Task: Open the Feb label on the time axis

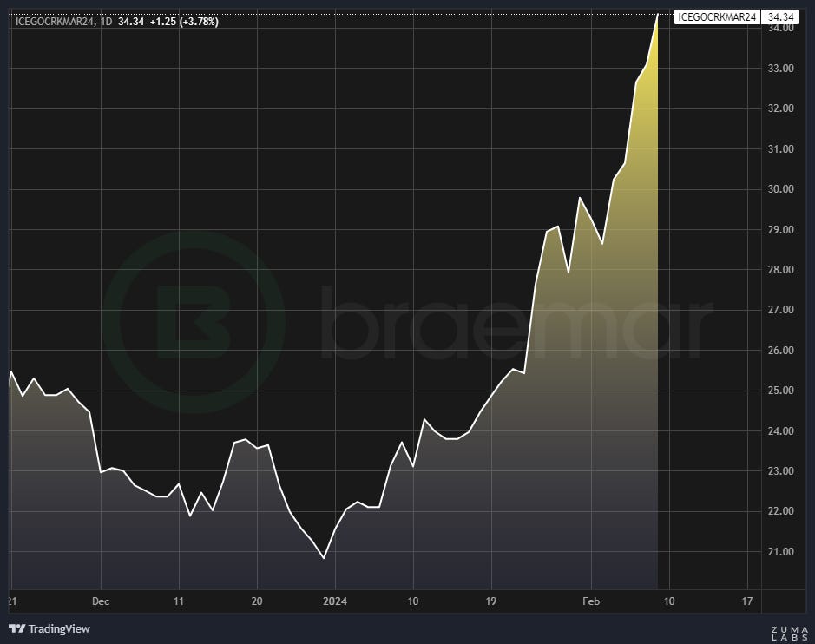Action: click(x=591, y=600)
